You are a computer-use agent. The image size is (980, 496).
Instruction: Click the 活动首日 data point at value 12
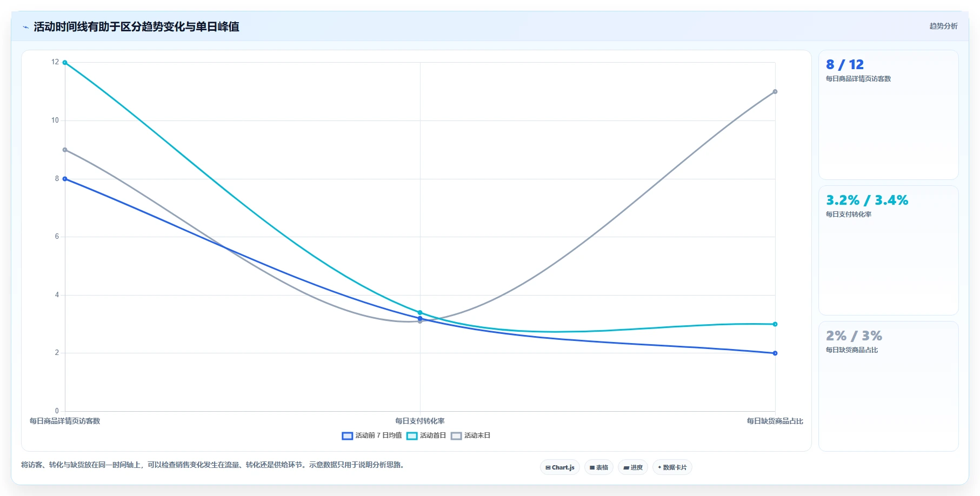click(65, 63)
